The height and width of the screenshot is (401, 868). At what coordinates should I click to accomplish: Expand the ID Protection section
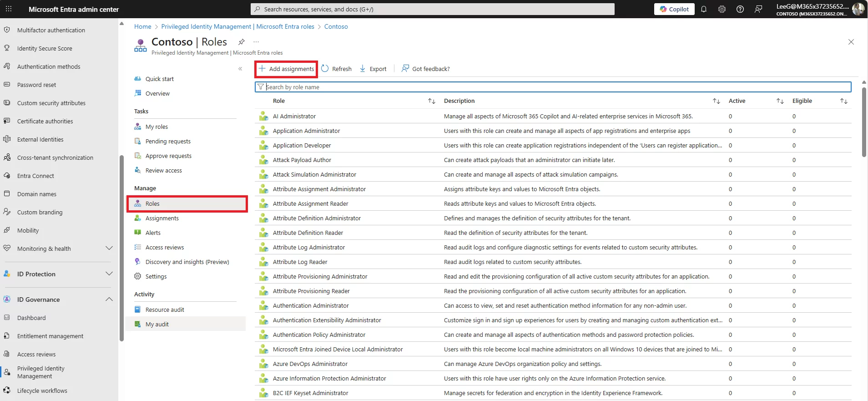pos(109,274)
